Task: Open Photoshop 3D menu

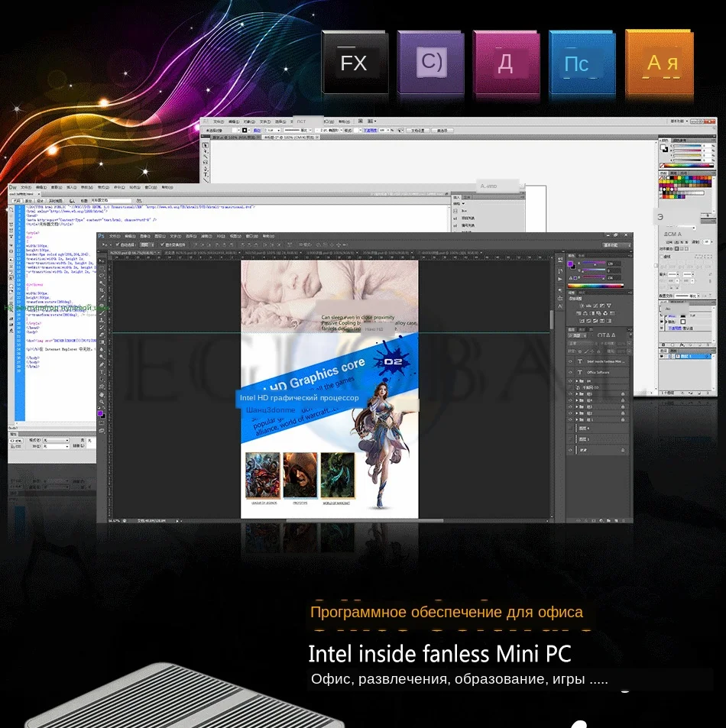Action: pos(221,236)
